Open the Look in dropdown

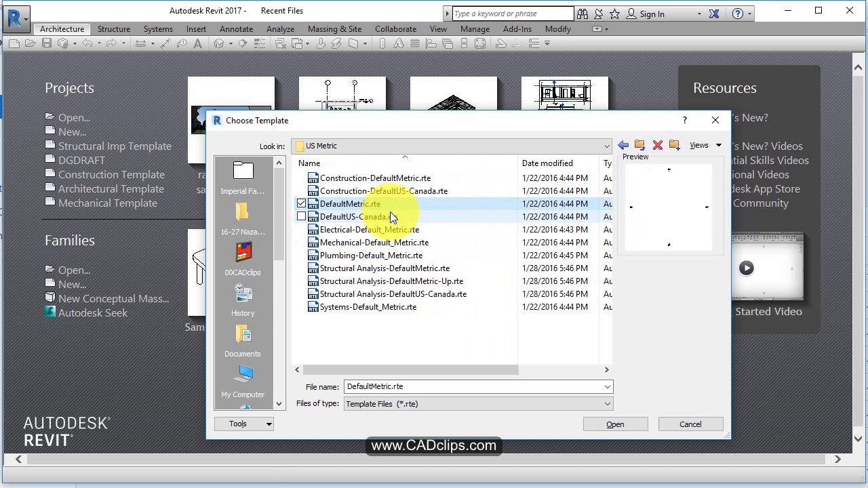point(607,146)
